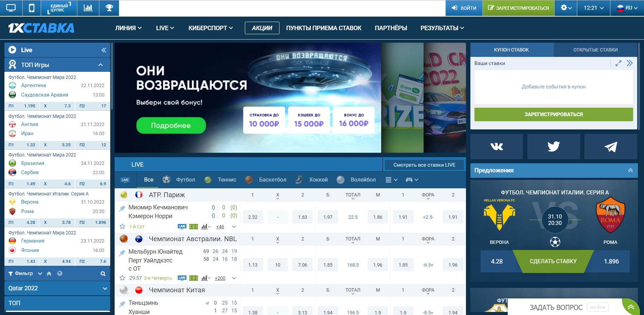
Task: Pin the Мельбурн Юнайтед match
Action: pos(122,253)
